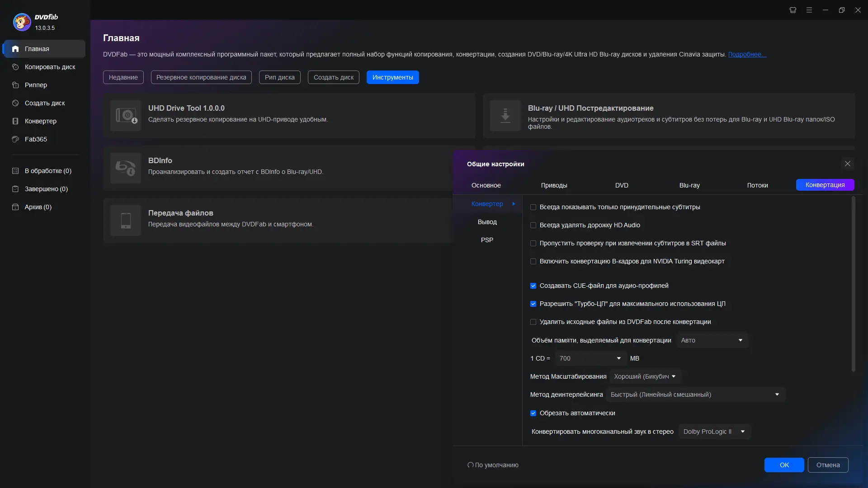This screenshot has width=868, height=488.
Task: Open the 1 CD = 700 size dropdown
Action: pos(591,358)
